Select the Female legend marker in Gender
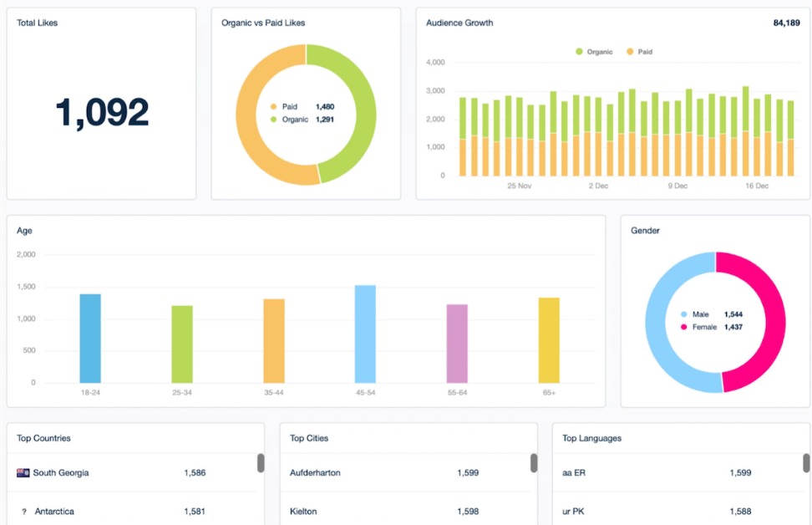Viewport: 812px width, 525px height. point(683,327)
